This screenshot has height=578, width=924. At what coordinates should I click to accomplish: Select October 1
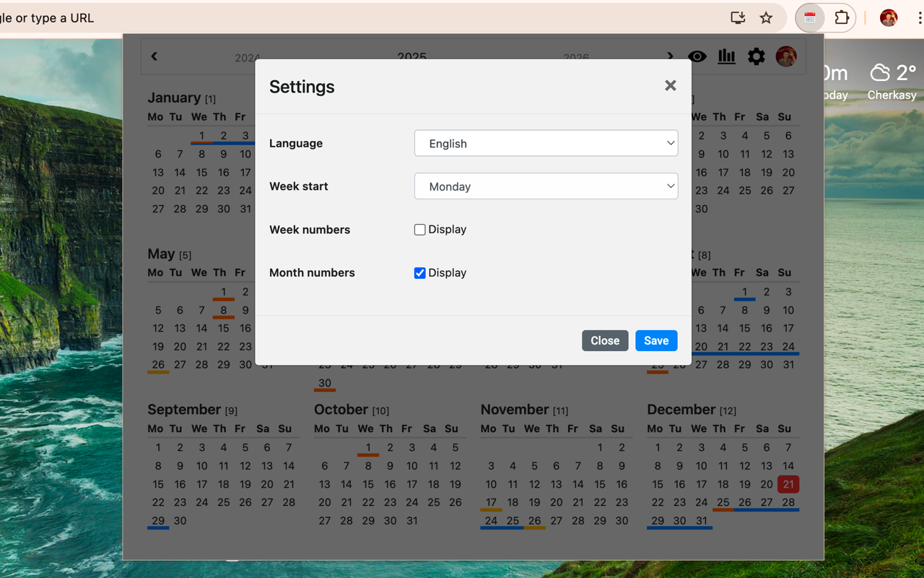pyautogui.click(x=368, y=447)
